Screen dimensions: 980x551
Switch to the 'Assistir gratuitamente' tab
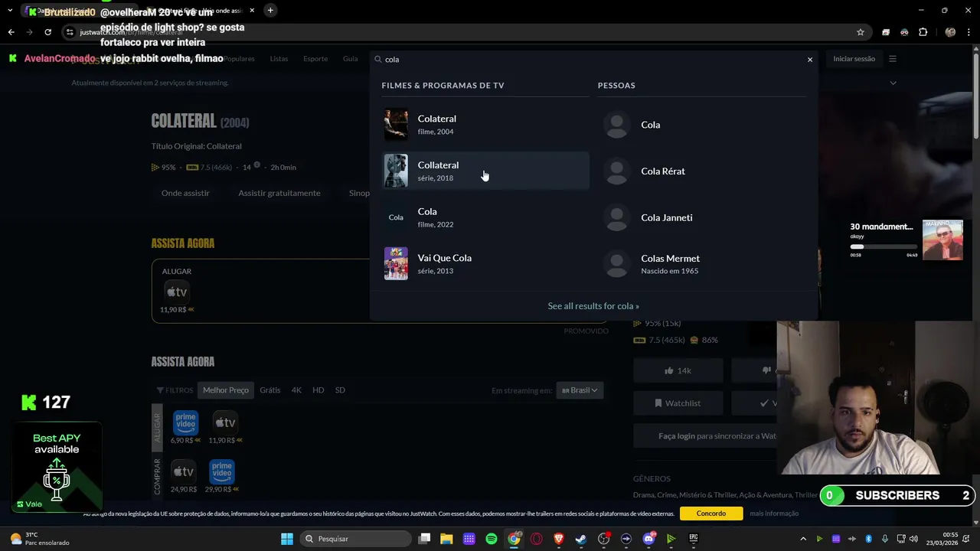pyautogui.click(x=279, y=193)
